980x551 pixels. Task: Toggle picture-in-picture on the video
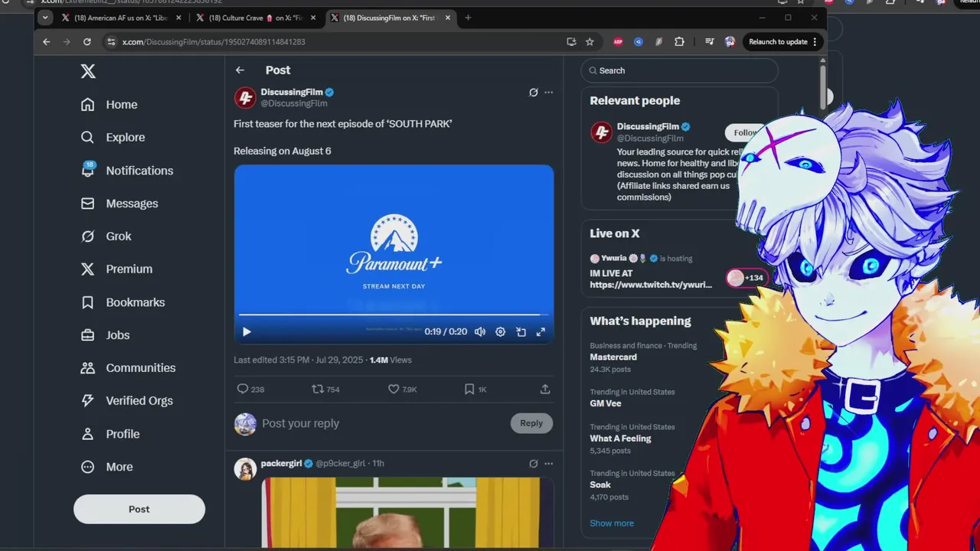(x=521, y=332)
